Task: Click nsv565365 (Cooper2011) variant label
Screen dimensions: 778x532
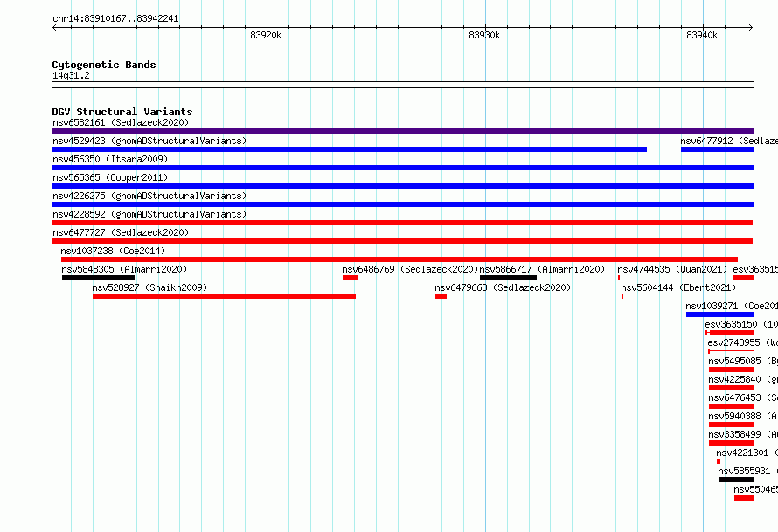Action: (110, 177)
